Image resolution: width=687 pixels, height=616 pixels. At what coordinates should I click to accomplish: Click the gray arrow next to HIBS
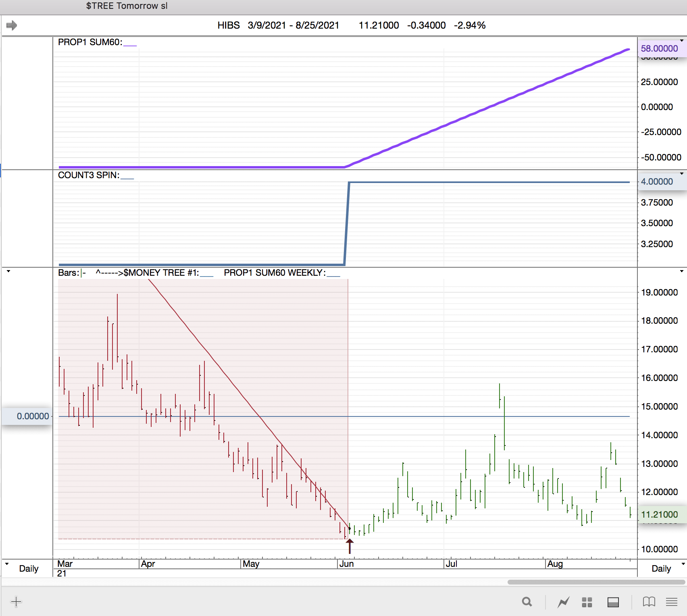(12, 25)
